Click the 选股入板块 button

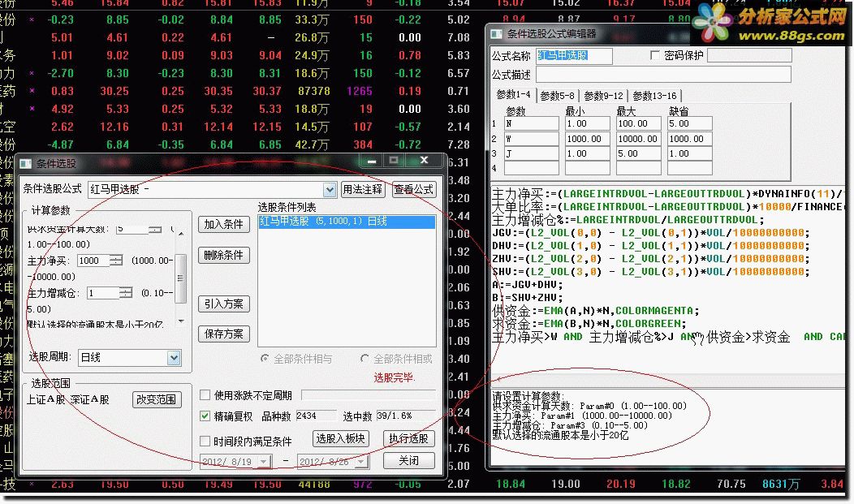pyautogui.click(x=341, y=438)
